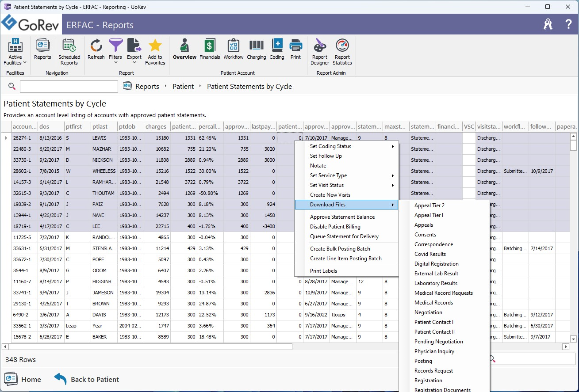This screenshot has height=392, width=579.
Task: Open the Filters dropdown arrow
Action: pos(115,63)
